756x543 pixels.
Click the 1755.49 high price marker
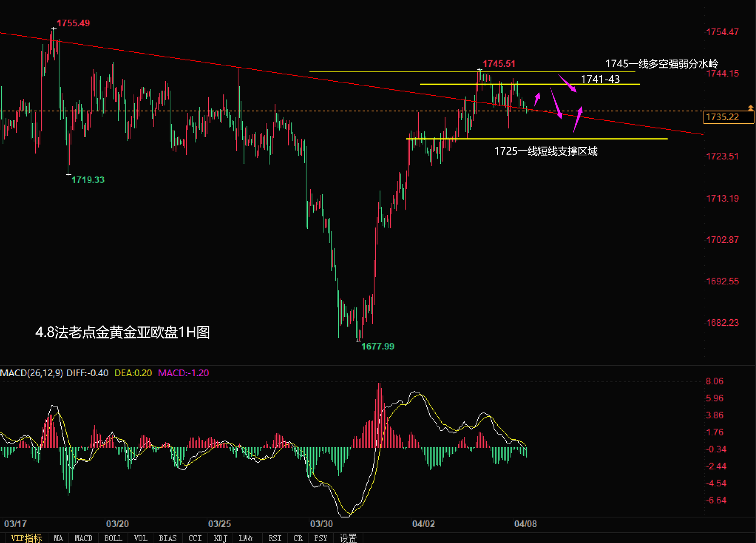click(73, 23)
